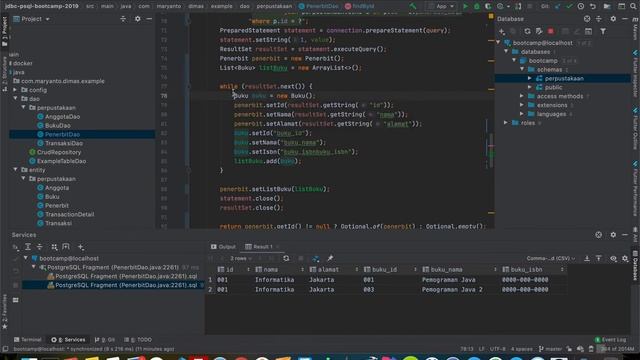
Task: Open ExampleTableDao in Project tree
Action: pyautogui.click(x=61, y=161)
